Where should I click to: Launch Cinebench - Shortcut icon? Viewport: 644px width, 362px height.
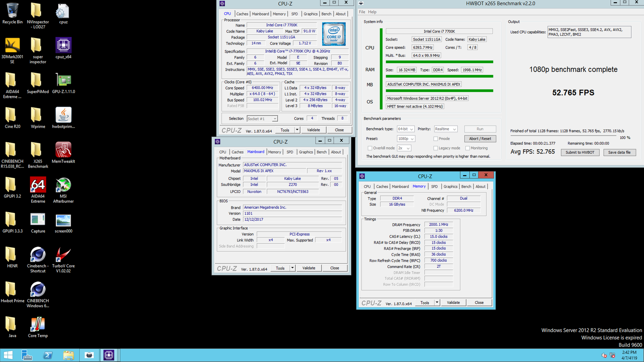pyautogui.click(x=38, y=259)
